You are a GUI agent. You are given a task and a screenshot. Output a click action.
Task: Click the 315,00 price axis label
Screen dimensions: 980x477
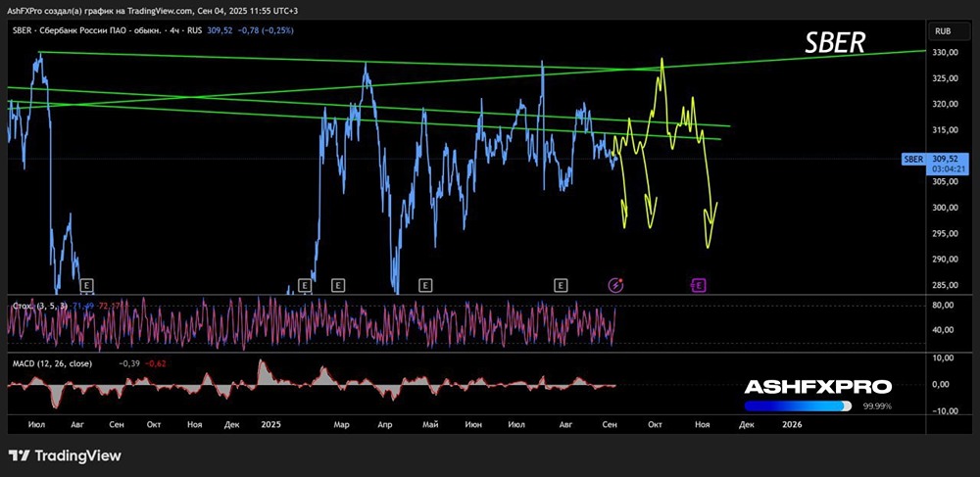(944, 130)
